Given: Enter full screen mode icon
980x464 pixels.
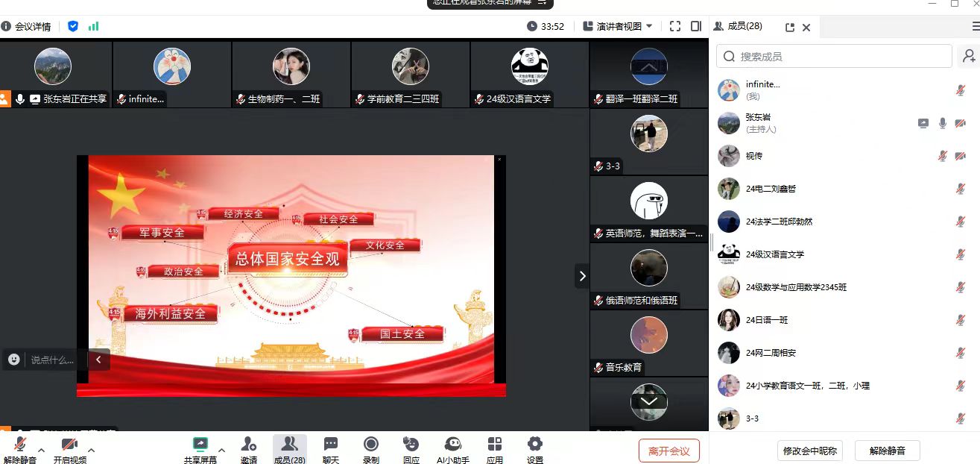Looking at the screenshot, I should pos(675,26).
